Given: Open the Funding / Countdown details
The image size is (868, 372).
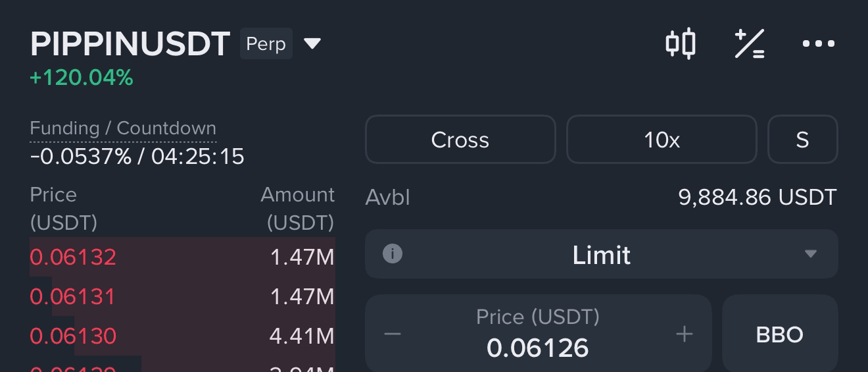Looking at the screenshot, I should pos(123,128).
